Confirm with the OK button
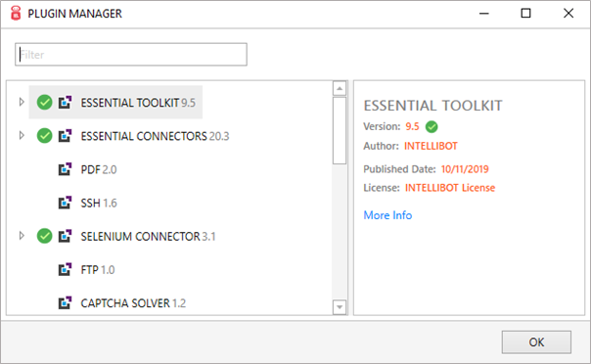The width and height of the screenshot is (591, 364). tap(536, 342)
